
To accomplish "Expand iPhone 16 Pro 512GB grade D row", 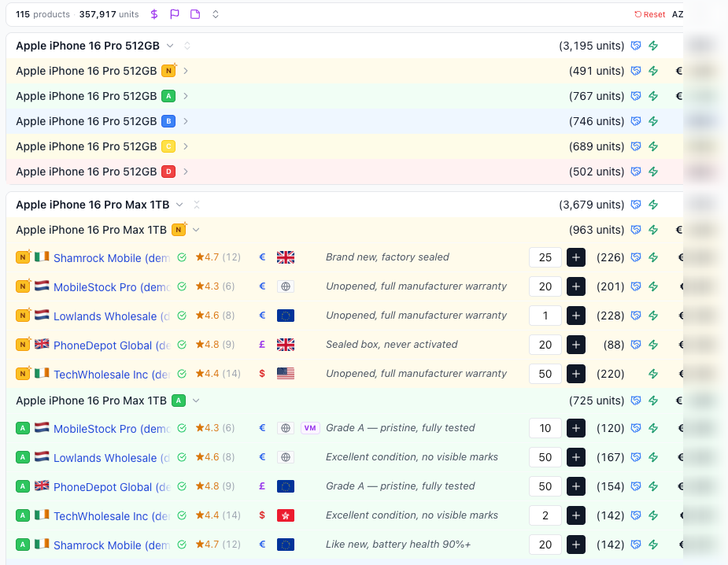I will (186, 172).
